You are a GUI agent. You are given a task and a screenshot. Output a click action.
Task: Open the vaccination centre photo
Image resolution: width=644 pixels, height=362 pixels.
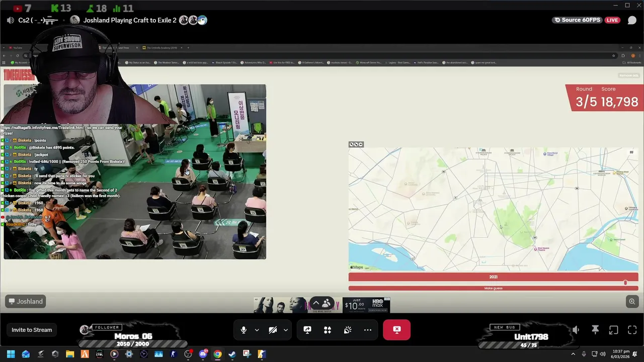pyautogui.click(x=135, y=172)
